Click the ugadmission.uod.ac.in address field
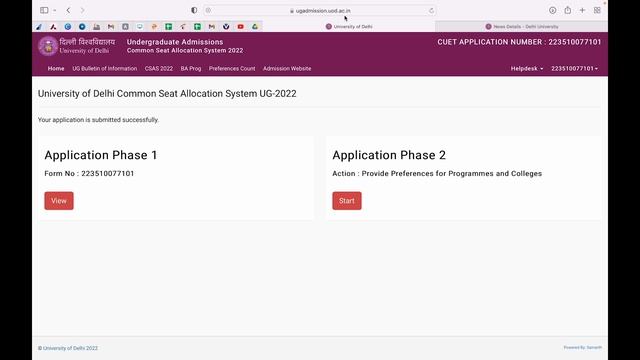Screen dimensions: 640x360 (x=320, y=11)
